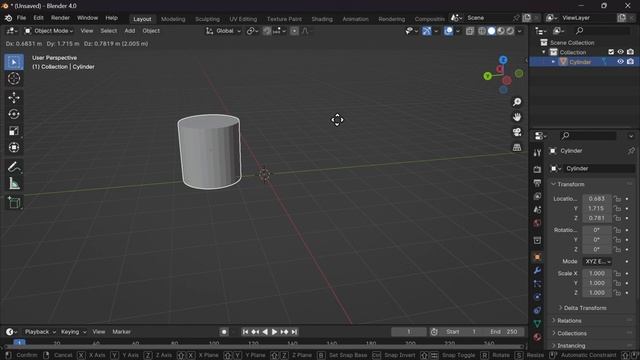Select the Select Box tool
Viewport: 640px width, 360px height.
(x=14, y=62)
